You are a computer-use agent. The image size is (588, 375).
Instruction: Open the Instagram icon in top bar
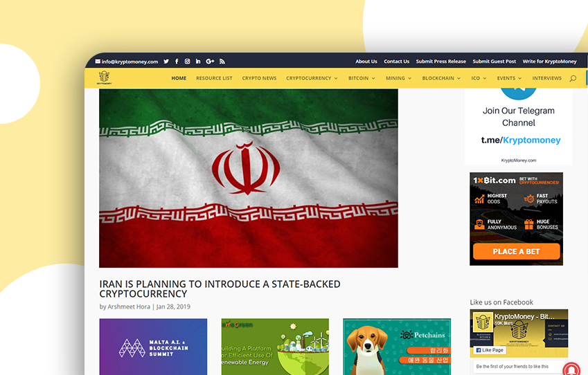pyautogui.click(x=188, y=62)
